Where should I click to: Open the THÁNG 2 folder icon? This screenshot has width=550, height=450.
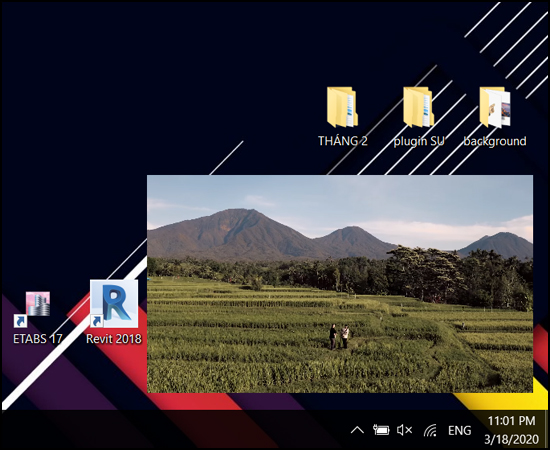[342, 107]
